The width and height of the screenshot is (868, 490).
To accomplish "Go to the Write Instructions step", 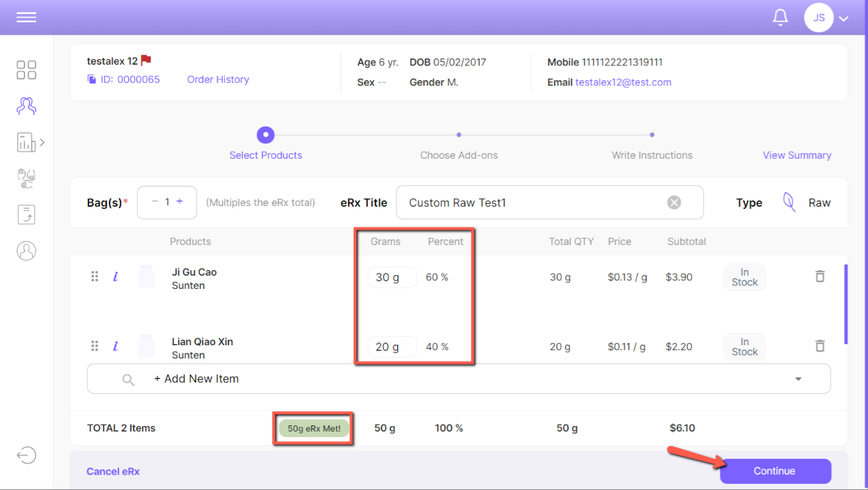I will 652,155.
